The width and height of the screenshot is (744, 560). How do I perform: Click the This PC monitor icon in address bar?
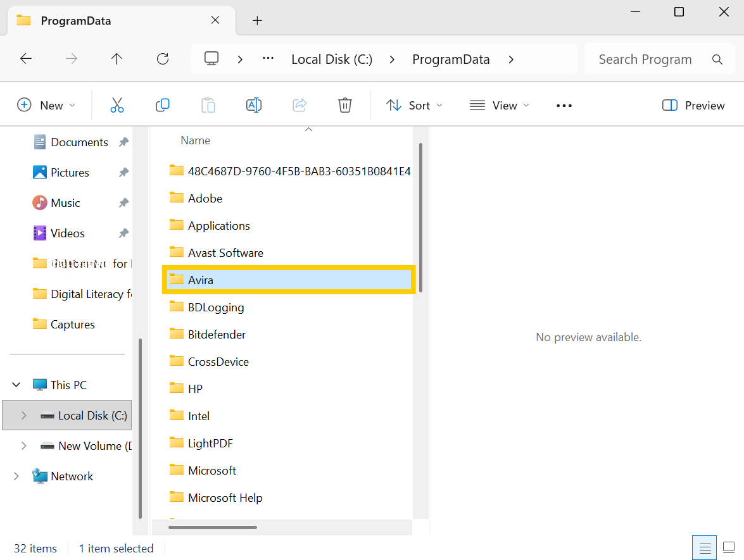(211, 58)
